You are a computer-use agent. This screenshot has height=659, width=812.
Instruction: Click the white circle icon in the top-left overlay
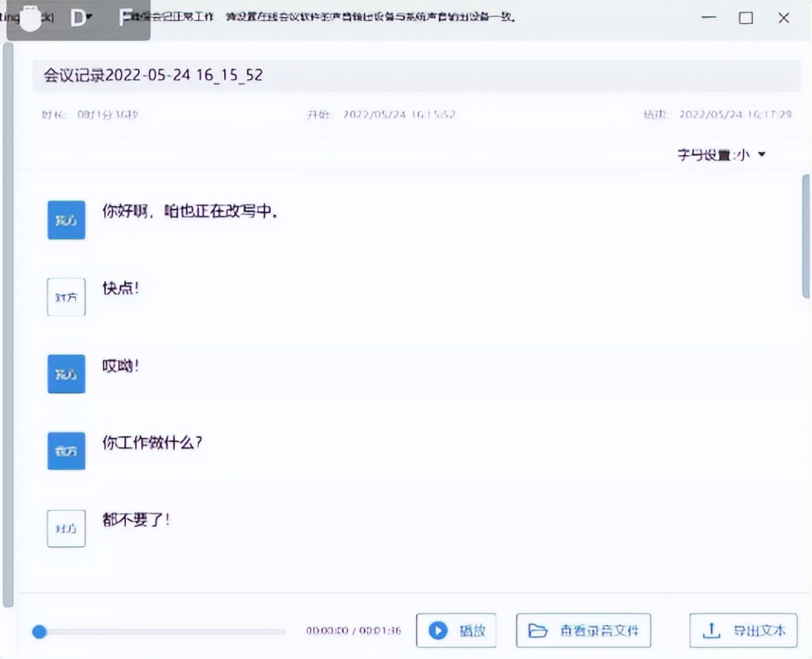click(x=31, y=19)
